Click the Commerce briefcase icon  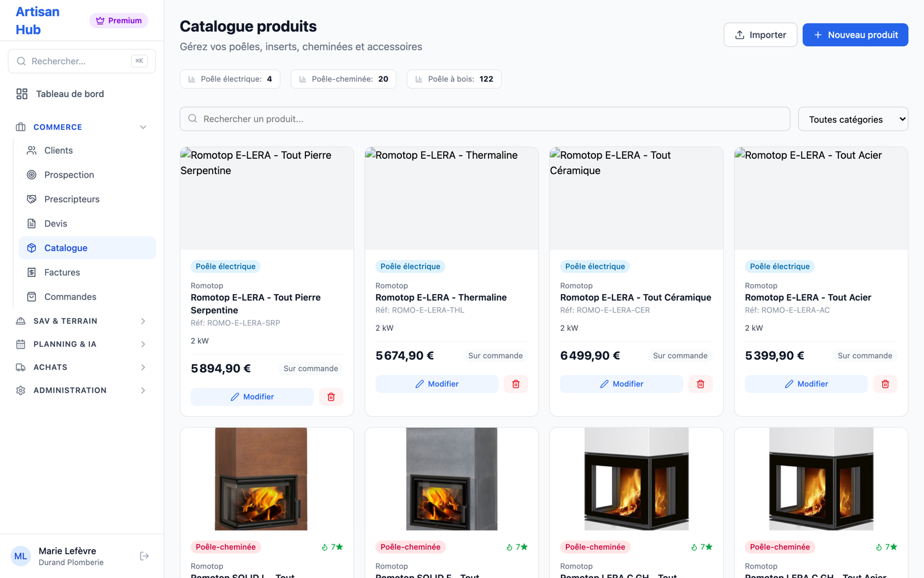tap(21, 127)
